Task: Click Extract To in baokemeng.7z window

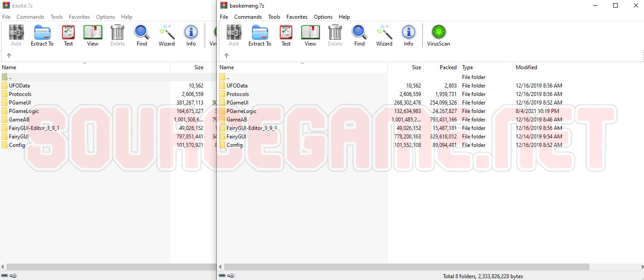Action: 260,35
